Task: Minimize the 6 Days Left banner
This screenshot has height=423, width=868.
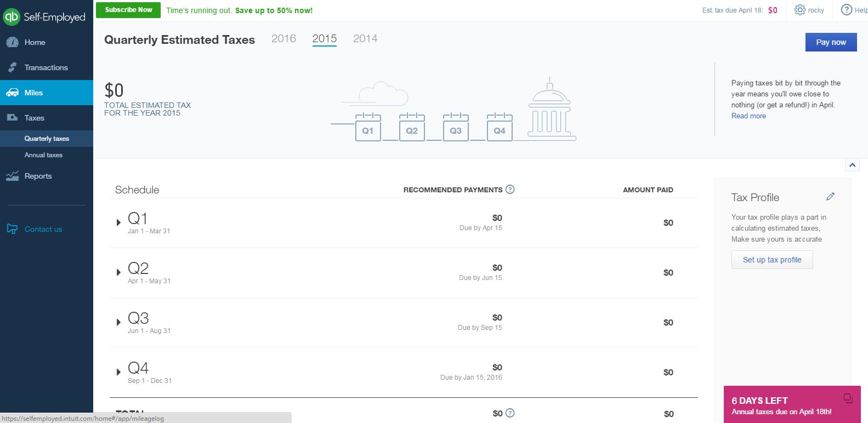Action: click(848, 398)
